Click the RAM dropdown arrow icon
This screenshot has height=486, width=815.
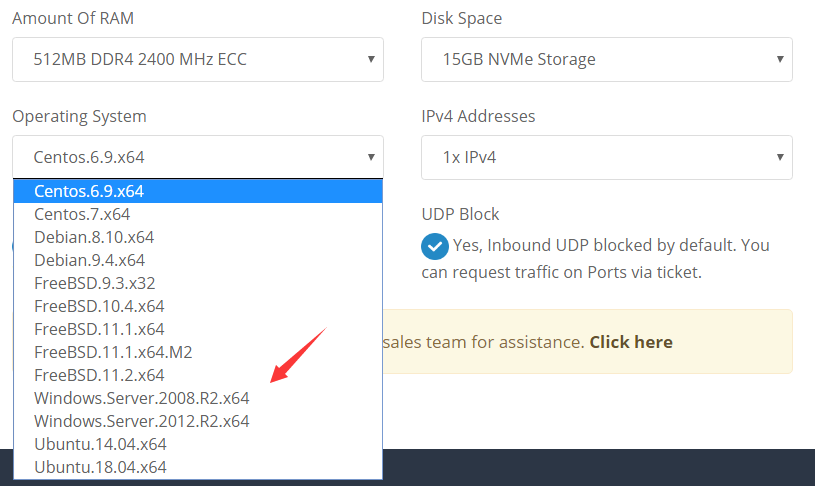[371, 59]
